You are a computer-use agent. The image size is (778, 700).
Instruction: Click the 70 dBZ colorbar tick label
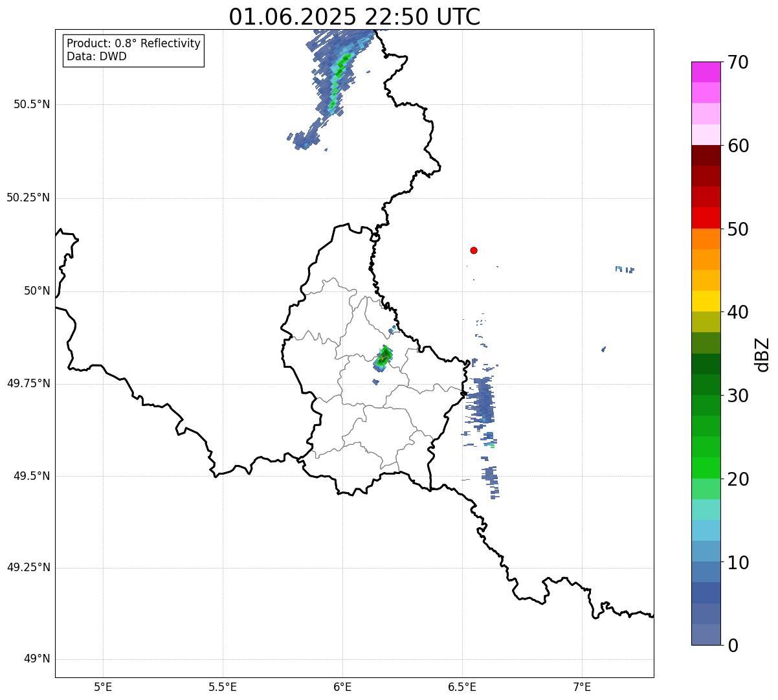738,62
